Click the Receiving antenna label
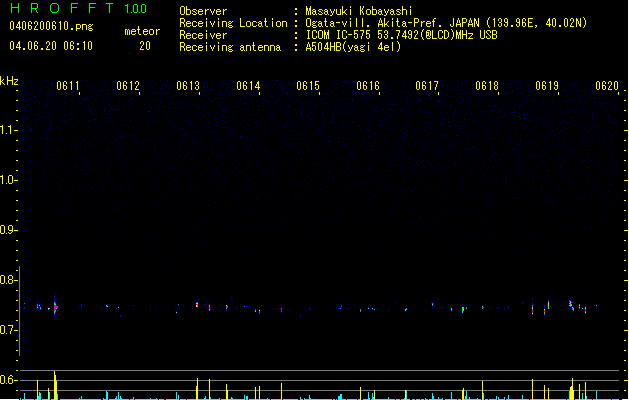 [x=230, y=47]
